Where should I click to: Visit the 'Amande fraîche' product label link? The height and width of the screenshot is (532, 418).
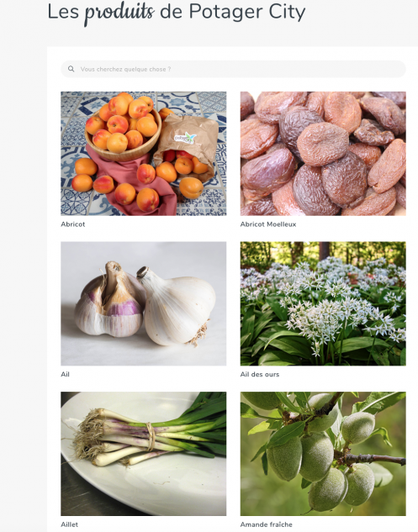point(267,524)
